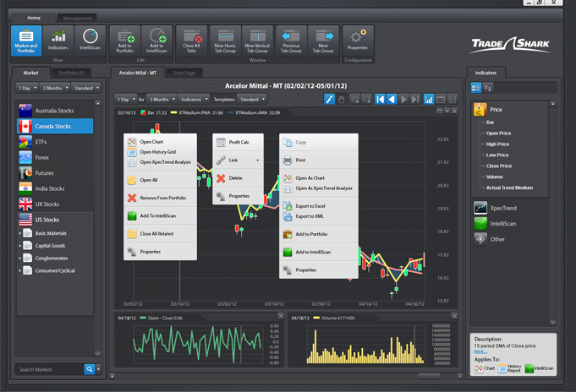The image size is (576, 392).
Task: Open the 3 Months dropdown in Market panel
Action: tap(55, 88)
